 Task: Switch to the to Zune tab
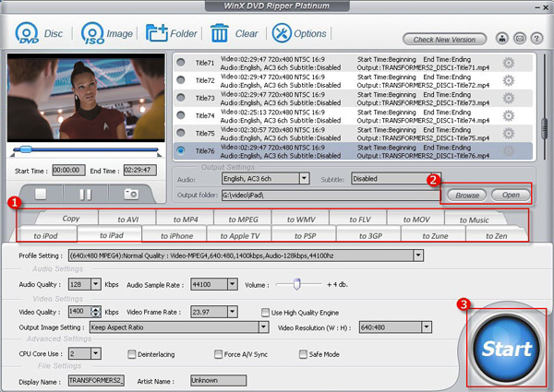pos(435,236)
